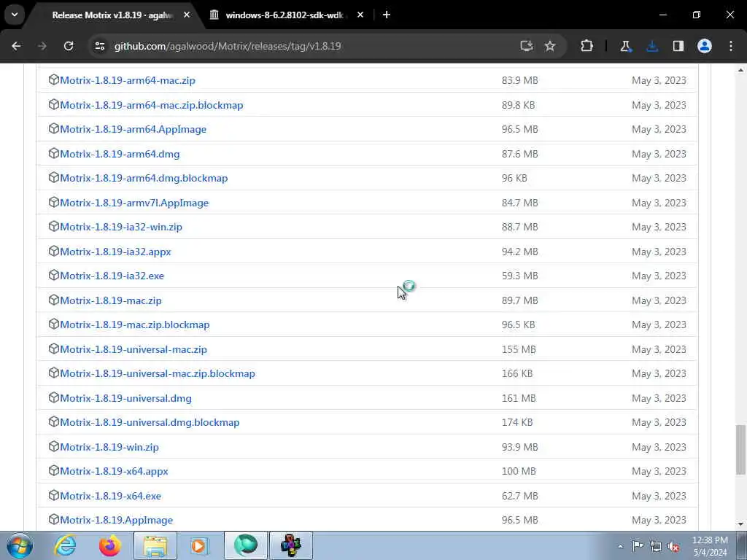Show browser downloads
The image size is (747, 560).
[652, 46]
